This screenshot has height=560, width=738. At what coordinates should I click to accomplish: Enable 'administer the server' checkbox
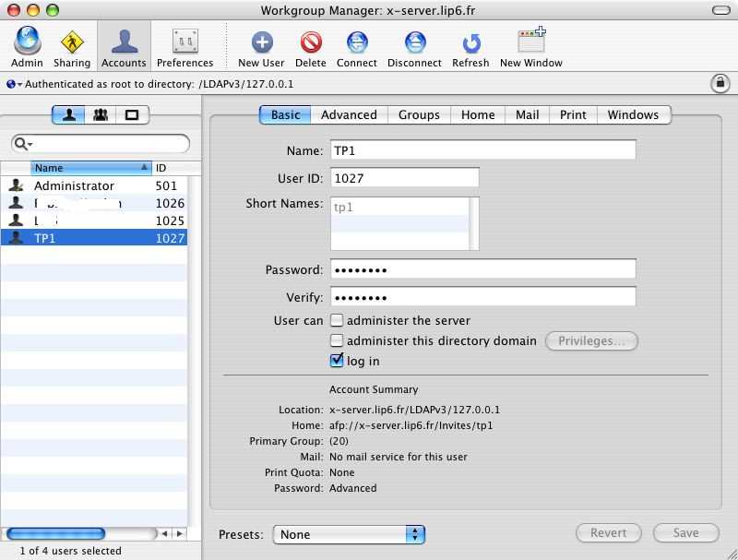click(337, 320)
